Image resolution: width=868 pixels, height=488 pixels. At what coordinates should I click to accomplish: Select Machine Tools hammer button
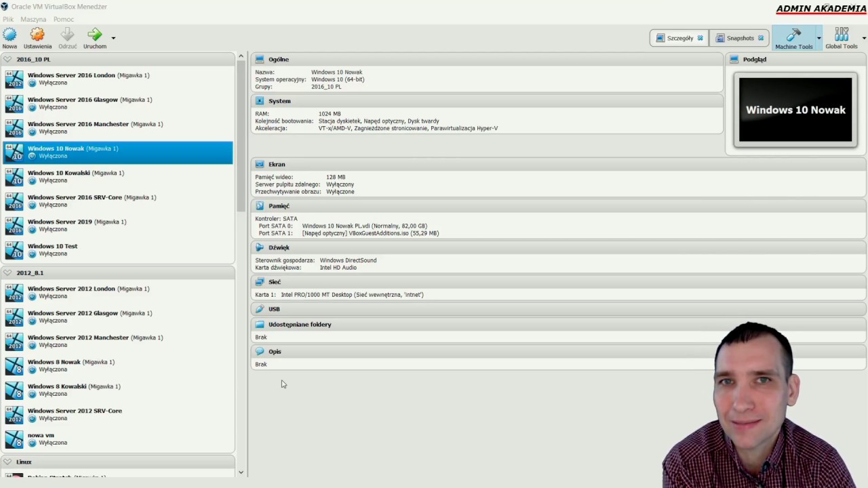click(x=793, y=38)
